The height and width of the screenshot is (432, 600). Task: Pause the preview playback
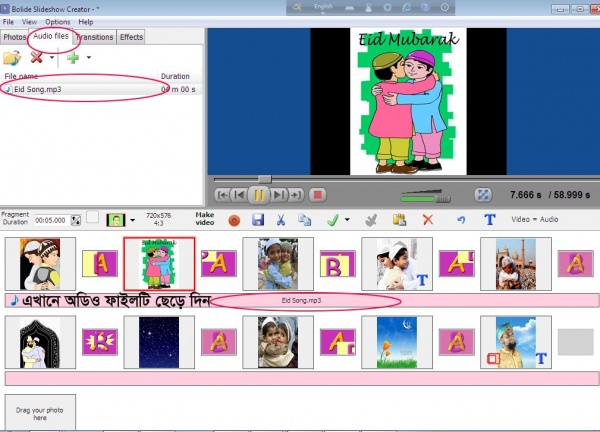(259, 195)
